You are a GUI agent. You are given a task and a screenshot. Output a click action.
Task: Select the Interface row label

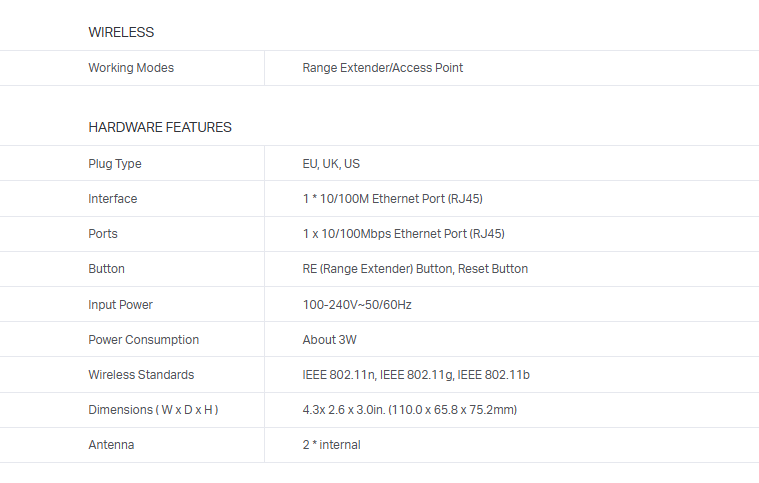pyautogui.click(x=113, y=199)
